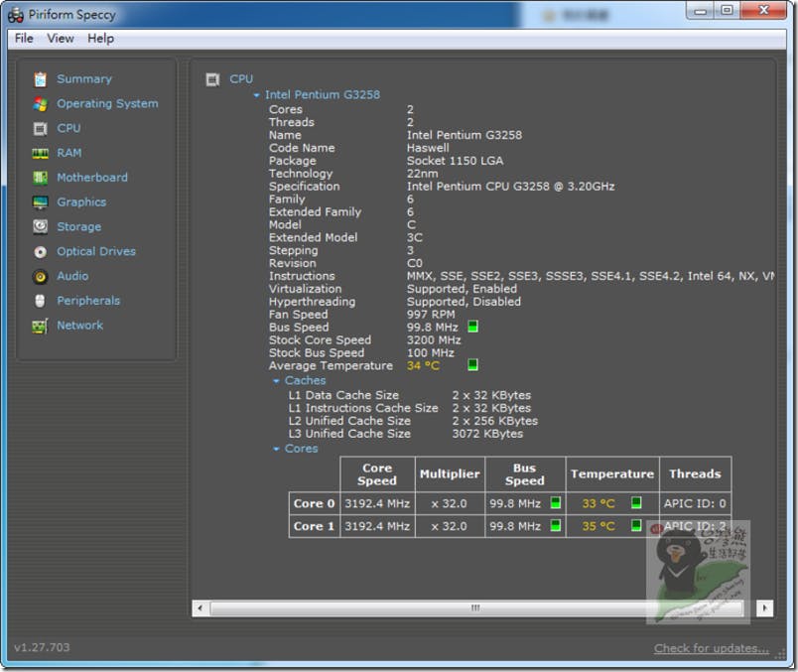This screenshot has height=672, width=798.
Task: Open the Network section label
Action: (80, 326)
